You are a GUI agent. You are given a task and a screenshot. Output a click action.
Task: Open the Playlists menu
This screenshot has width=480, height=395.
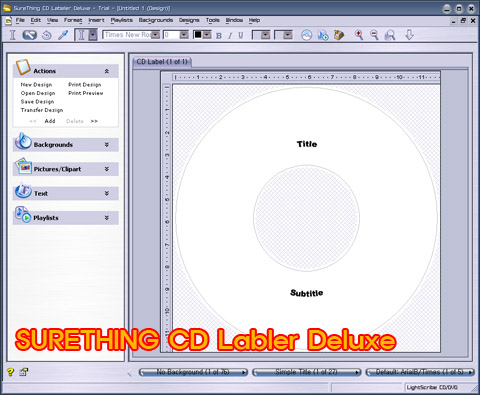[x=121, y=20]
